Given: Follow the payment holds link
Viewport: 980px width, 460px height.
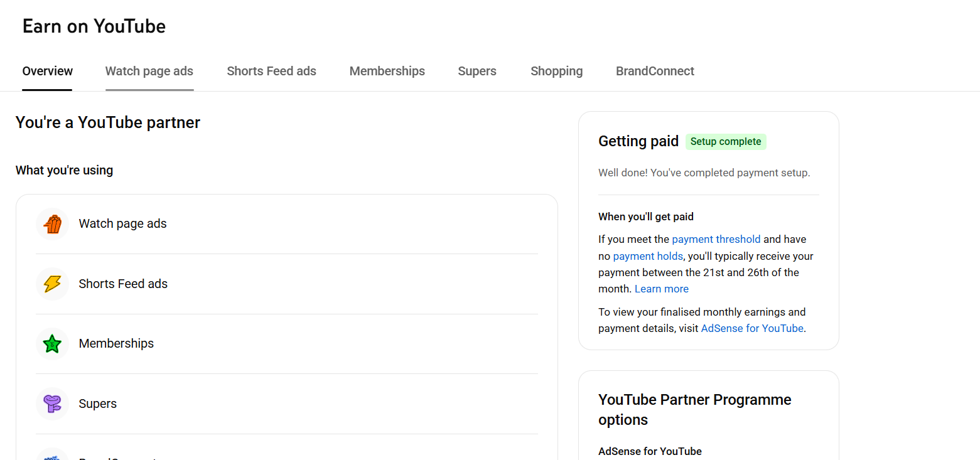Looking at the screenshot, I should 648,256.
